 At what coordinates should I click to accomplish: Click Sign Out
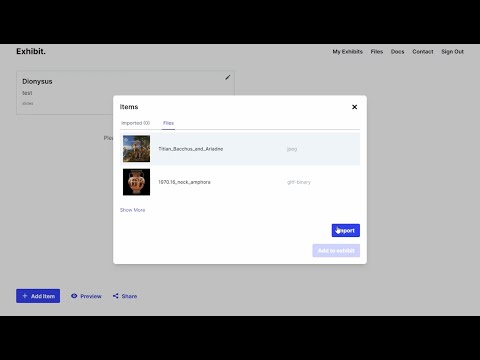click(x=452, y=52)
